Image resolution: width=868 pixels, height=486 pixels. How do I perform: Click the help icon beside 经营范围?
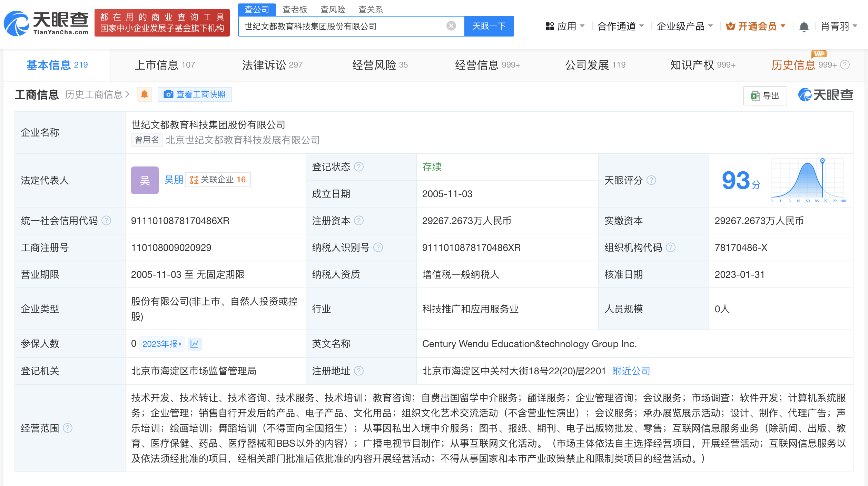pyautogui.click(x=68, y=428)
